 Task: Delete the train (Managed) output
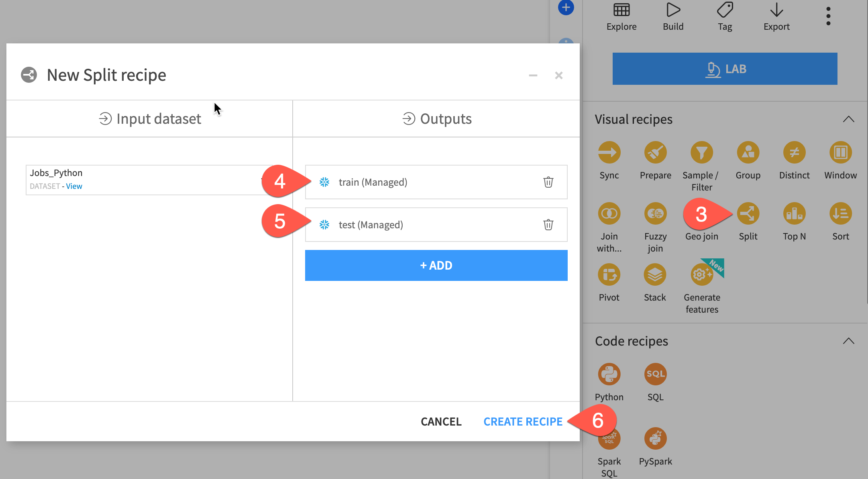click(x=548, y=182)
